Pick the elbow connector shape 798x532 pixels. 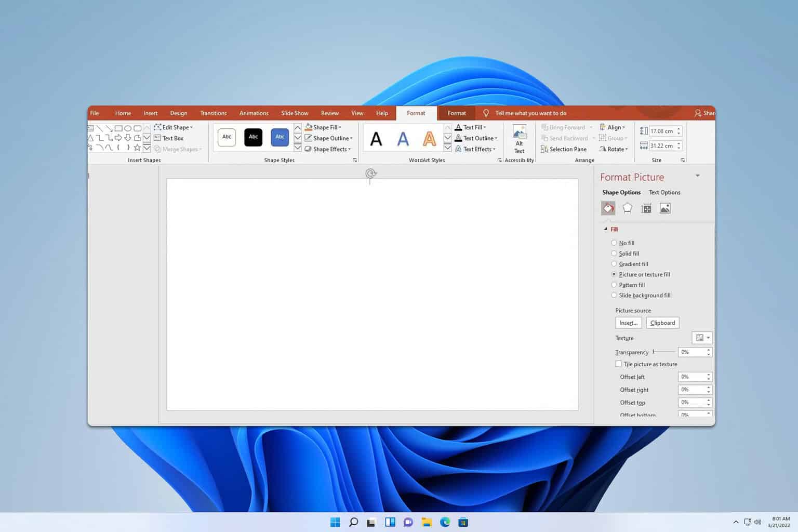(x=100, y=138)
